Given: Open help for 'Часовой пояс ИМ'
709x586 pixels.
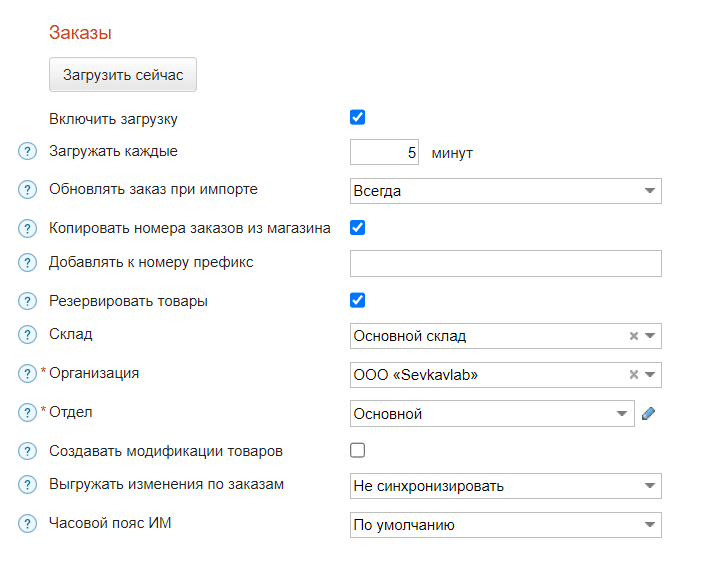Looking at the screenshot, I should coord(27,524).
